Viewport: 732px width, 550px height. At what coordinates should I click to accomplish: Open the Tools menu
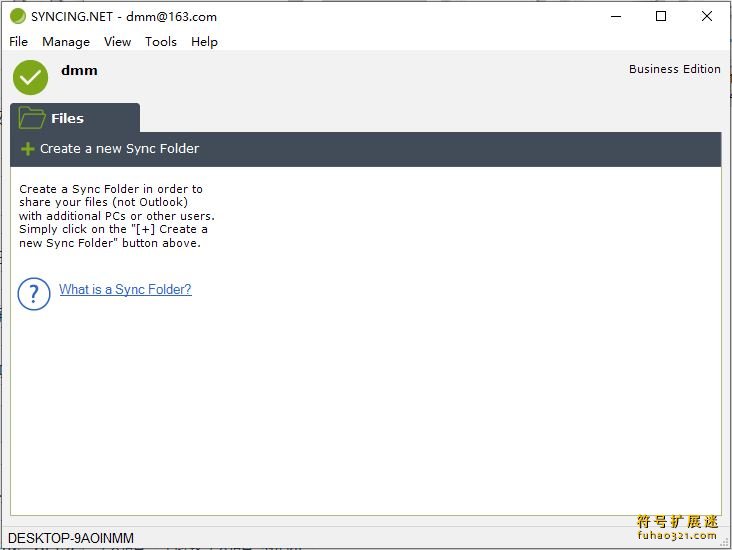click(x=161, y=42)
